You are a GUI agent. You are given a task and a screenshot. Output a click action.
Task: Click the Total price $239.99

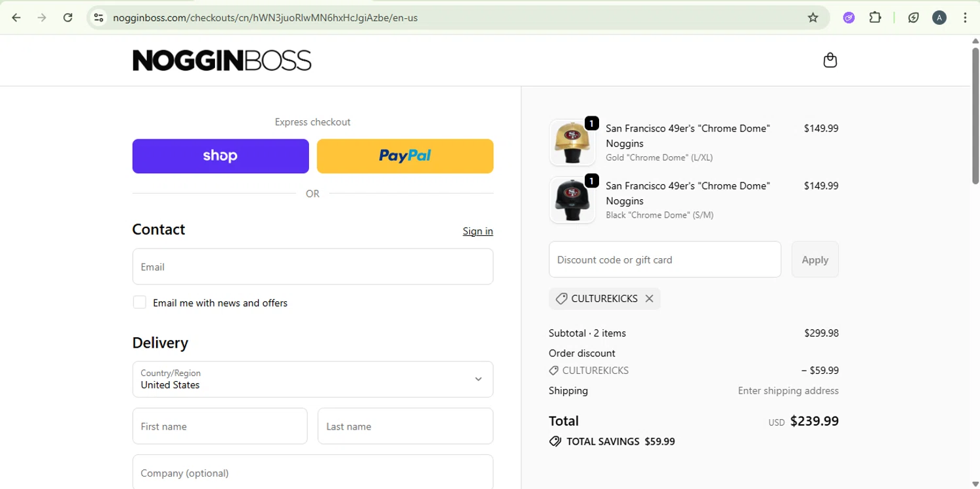pyautogui.click(x=814, y=421)
